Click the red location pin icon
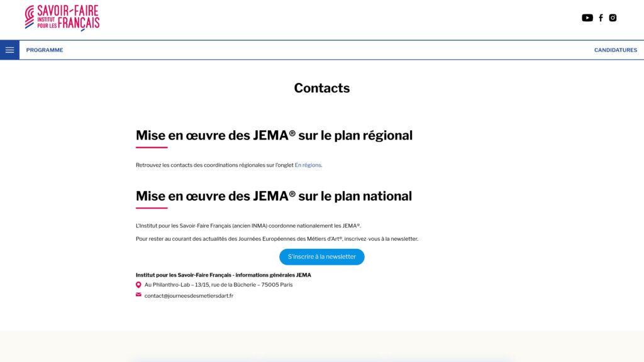Screen dimensions: 644x362 tap(138, 285)
